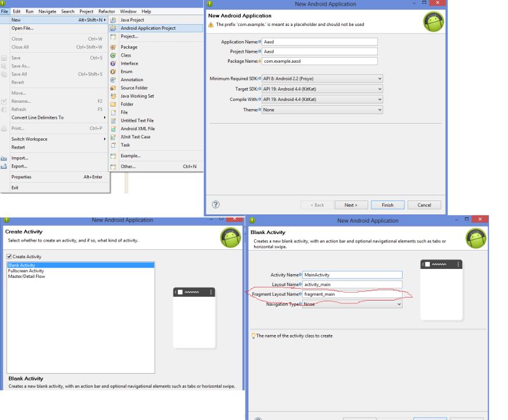508x420 pixels.
Task: Click the Application Name field
Action: tap(319, 42)
